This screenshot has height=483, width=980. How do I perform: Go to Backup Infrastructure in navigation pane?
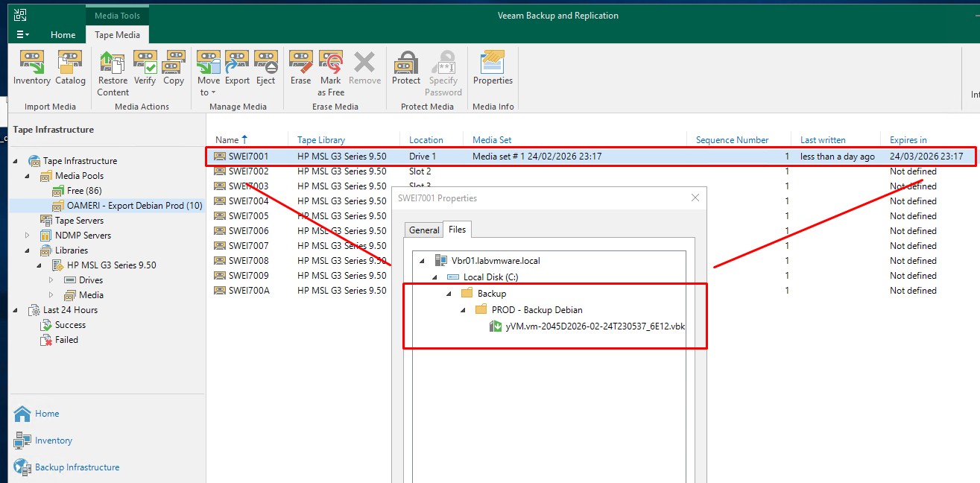click(x=77, y=467)
